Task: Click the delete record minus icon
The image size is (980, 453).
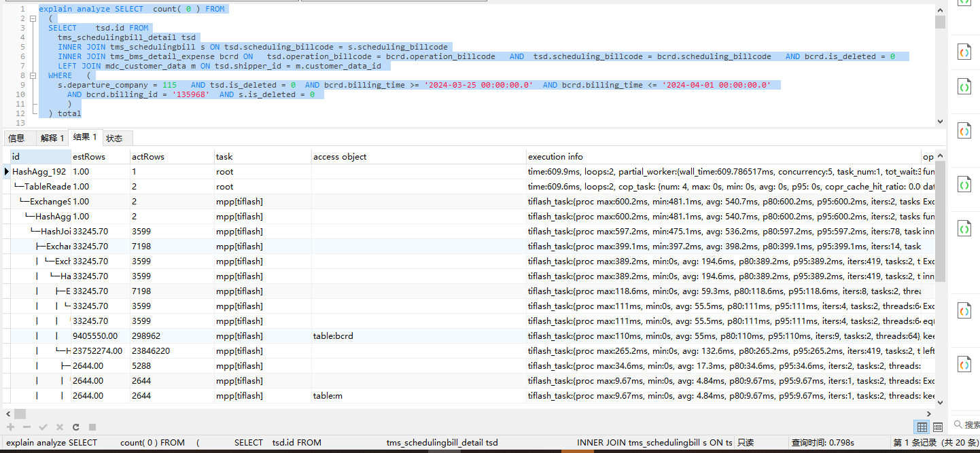Action: point(27,427)
